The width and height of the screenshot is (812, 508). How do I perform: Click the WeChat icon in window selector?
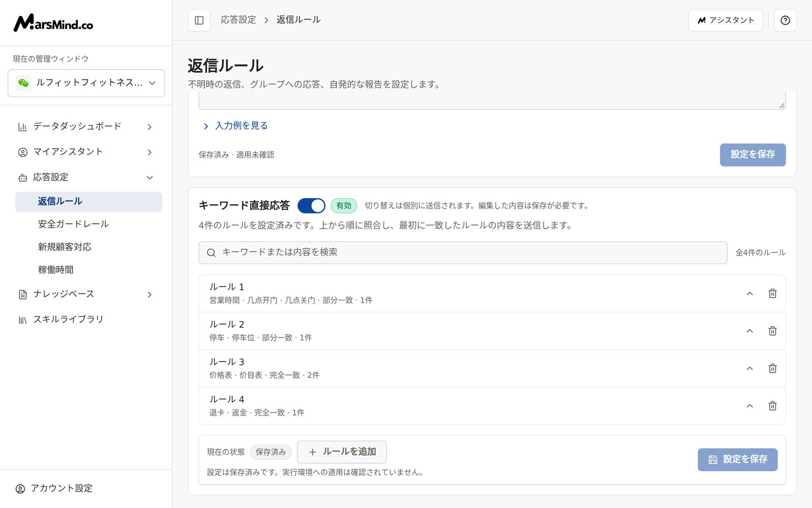(x=23, y=83)
